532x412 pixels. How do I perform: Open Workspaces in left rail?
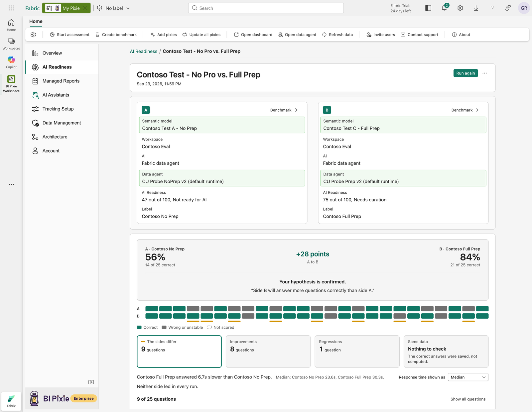[11, 44]
